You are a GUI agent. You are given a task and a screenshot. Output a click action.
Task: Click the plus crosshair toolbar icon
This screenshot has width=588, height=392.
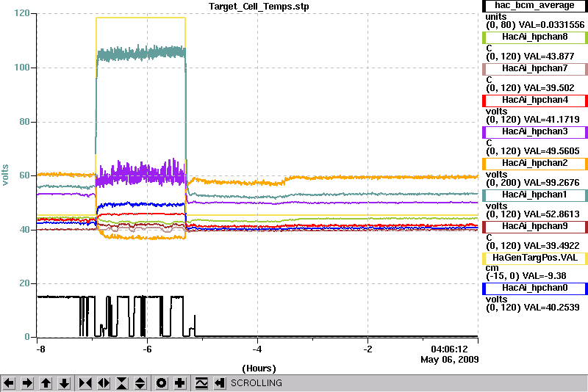180,383
